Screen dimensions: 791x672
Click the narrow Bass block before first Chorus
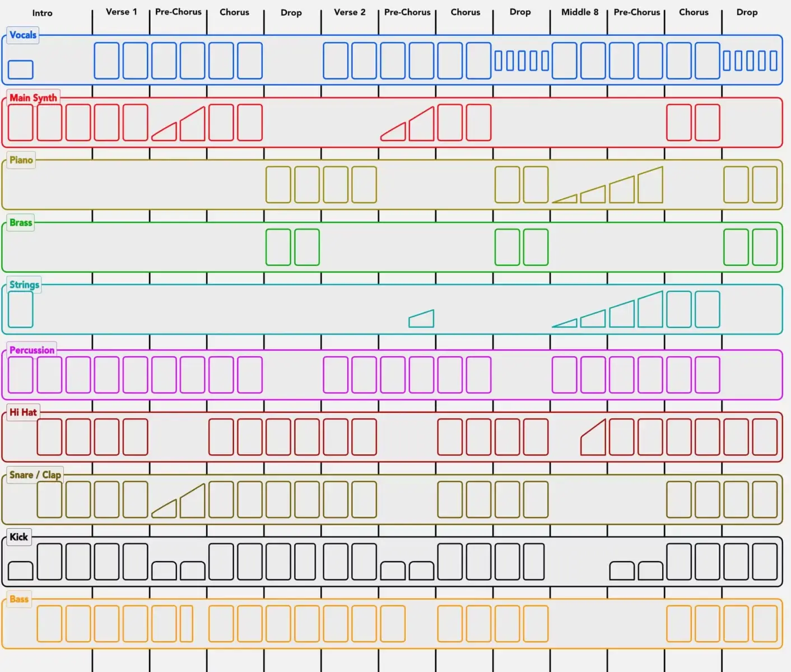coord(187,623)
